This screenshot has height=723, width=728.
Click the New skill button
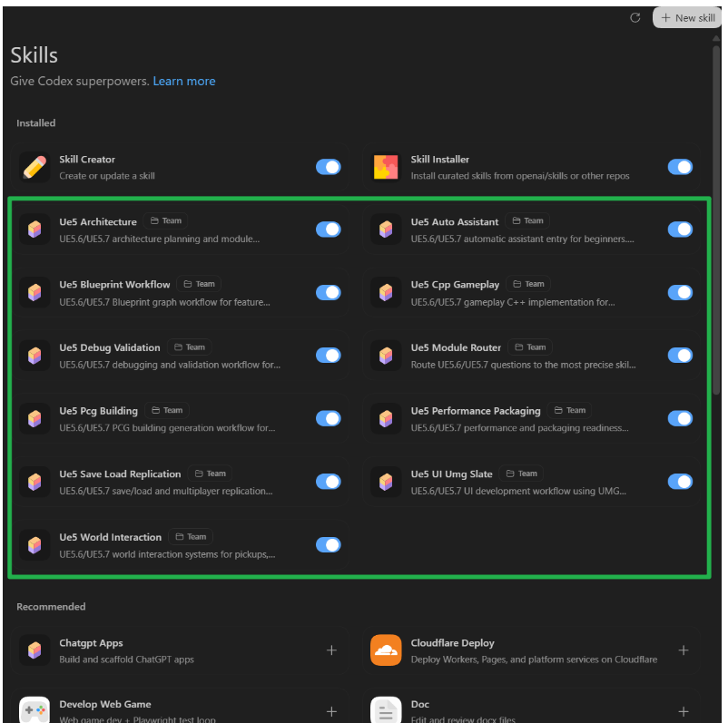pyautogui.click(x=687, y=18)
